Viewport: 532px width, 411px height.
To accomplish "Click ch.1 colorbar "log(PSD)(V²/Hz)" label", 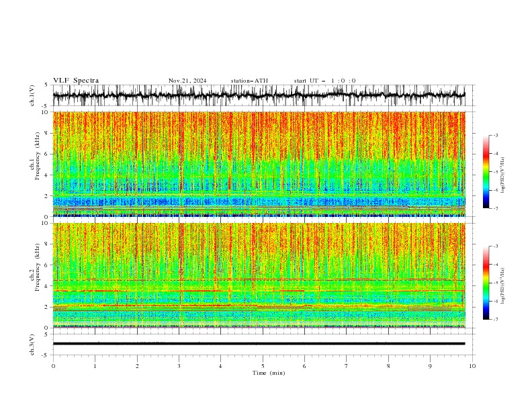I will pyautogui.click(x=503, y=175).
